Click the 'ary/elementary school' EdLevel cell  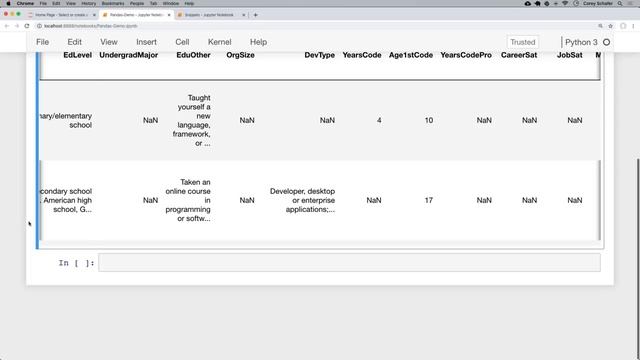[x=66, y=120]
